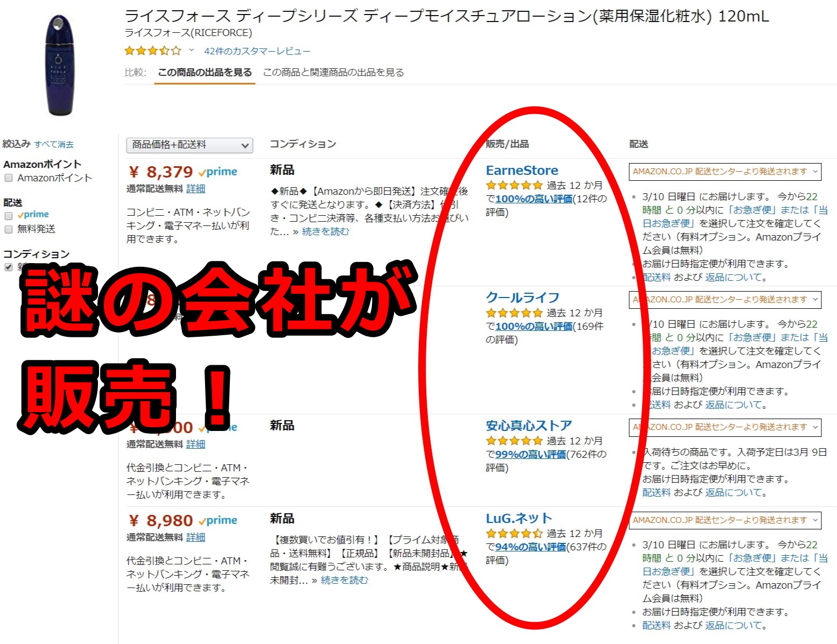The height and width of the screenshot is (644, 837).
Task: Click the クールライフ seller five-star rating
Action: point(514,313)
